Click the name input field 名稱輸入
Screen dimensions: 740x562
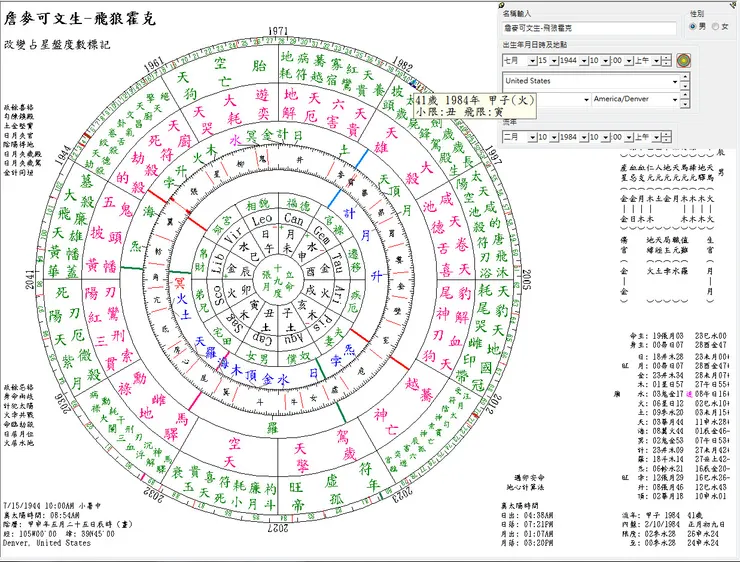click(589, 28)
